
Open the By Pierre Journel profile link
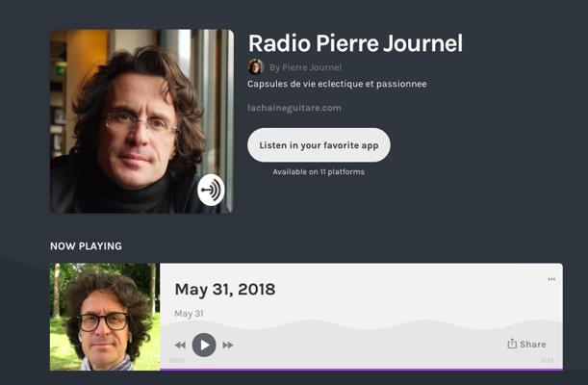(x=305, y=67)
